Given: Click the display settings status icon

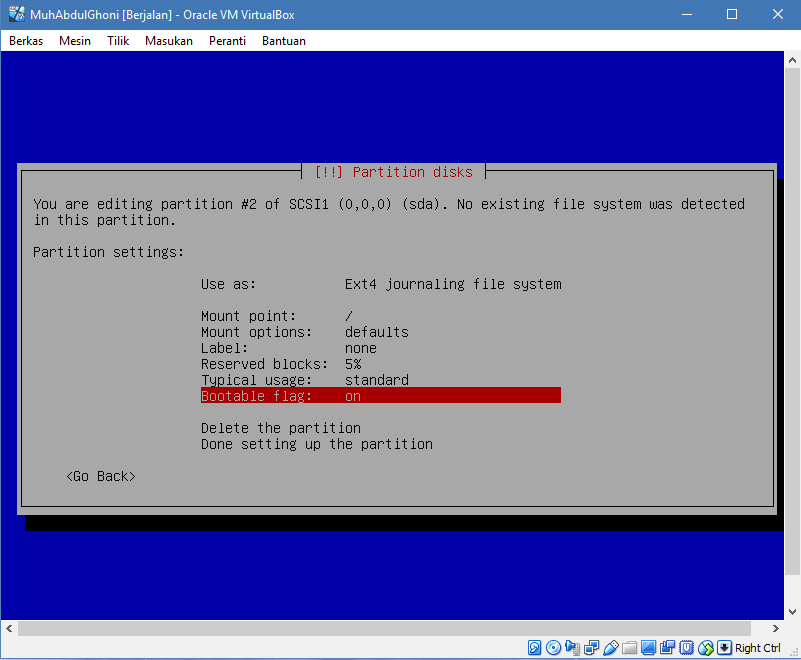Looking at the screenshot, I should tap(648, 648).
